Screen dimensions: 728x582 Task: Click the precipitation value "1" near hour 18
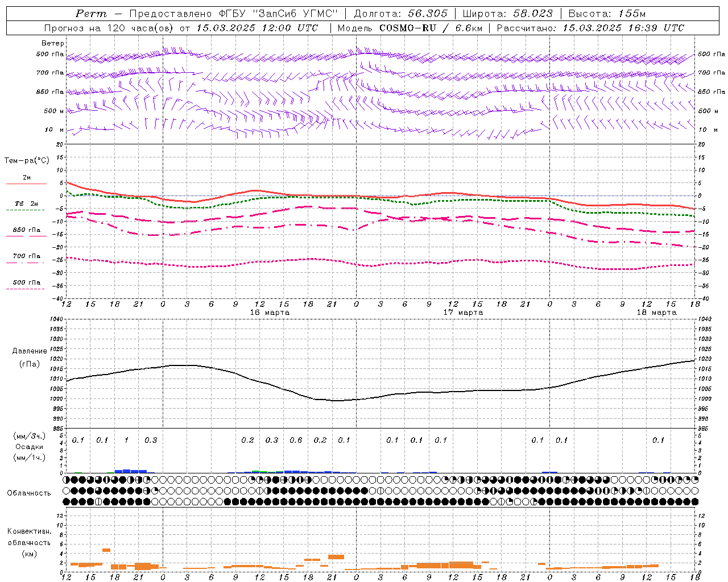(x=126, y=440)
